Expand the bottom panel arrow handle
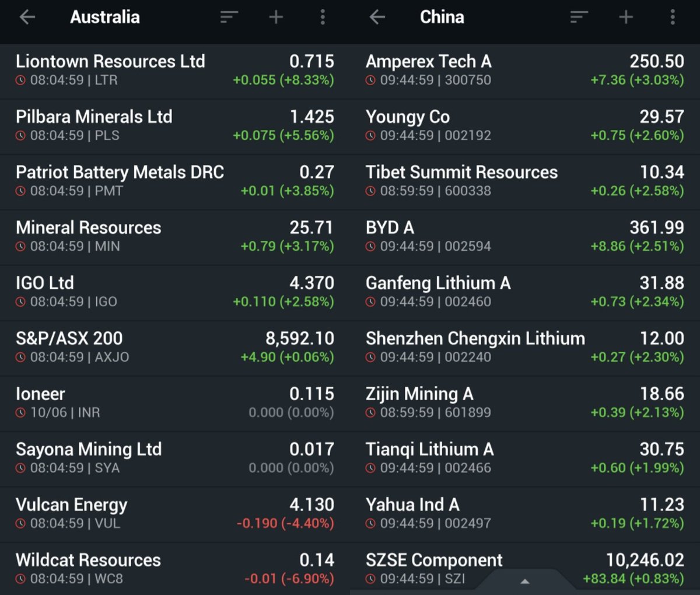Screen dimensions: 700x595 tap(524, 582)
